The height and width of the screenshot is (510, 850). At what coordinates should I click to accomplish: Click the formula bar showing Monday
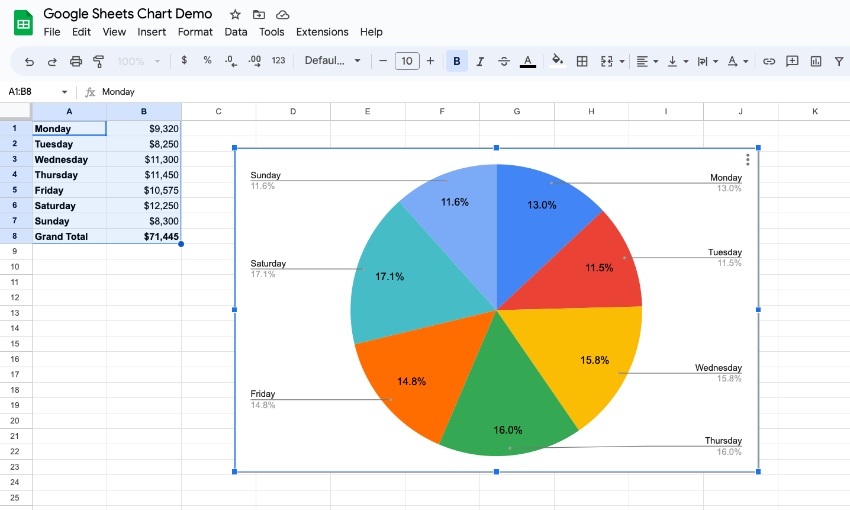(x=472, y=92)
